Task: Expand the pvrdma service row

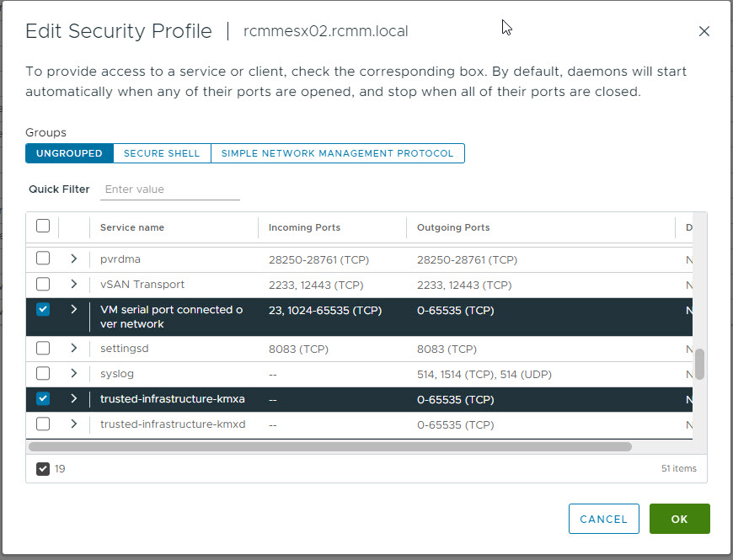Action: pyautogui.click(x=73, y=259)
